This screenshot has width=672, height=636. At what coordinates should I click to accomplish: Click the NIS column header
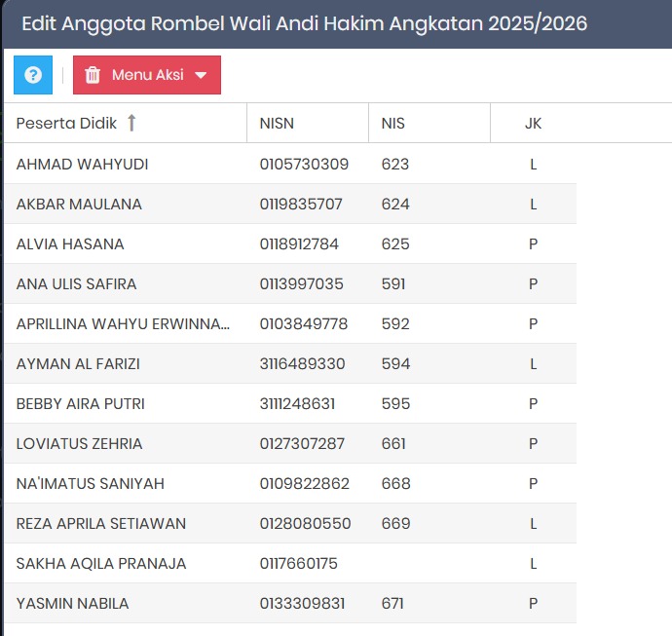coord(393,123)
